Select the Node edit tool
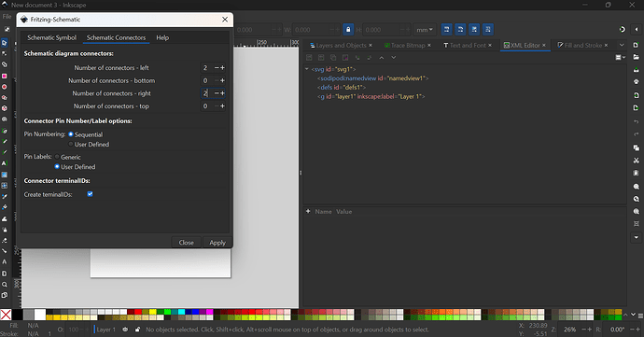 pos(5,53)
